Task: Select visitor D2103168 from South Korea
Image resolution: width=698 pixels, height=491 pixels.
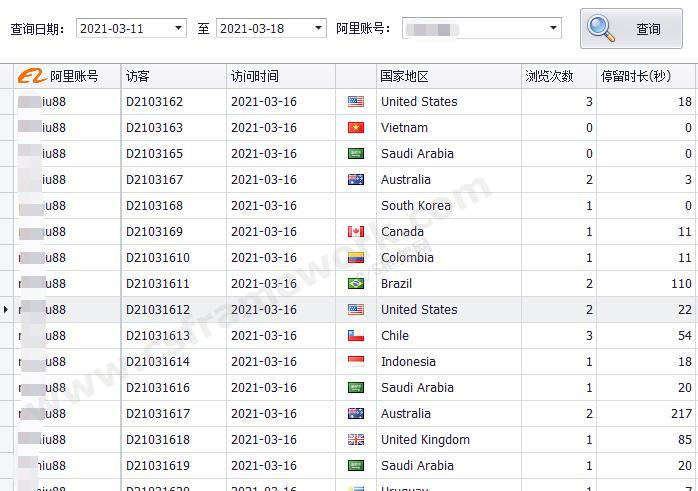Action: pos(155,206)
